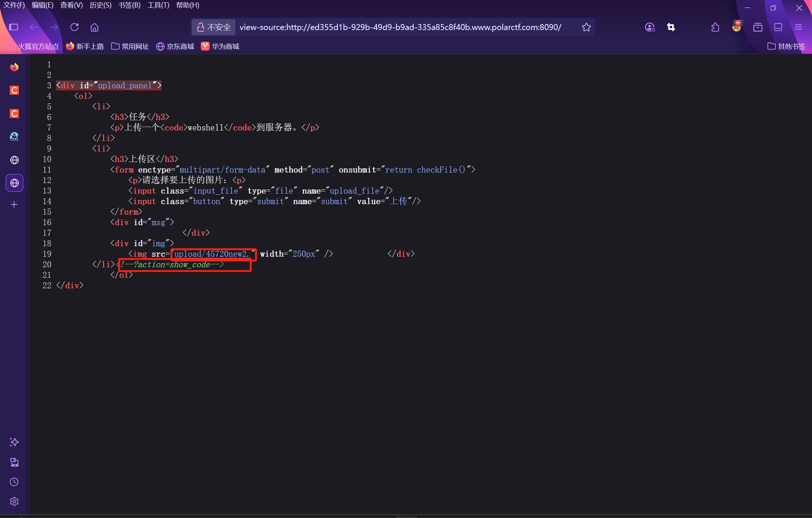Open the screenshot crop tool icon

[671, 27]
